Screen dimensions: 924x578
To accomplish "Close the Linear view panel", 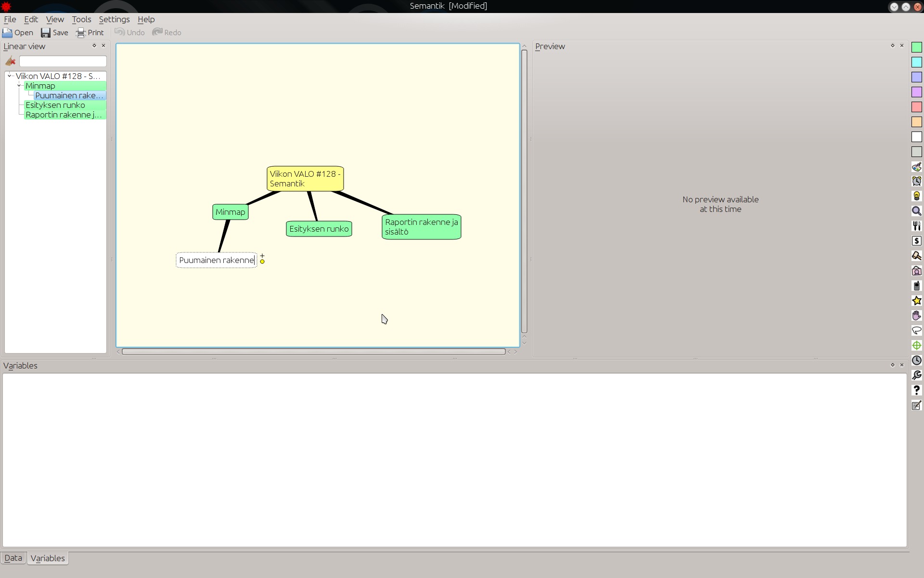I will tap(103, 46).
